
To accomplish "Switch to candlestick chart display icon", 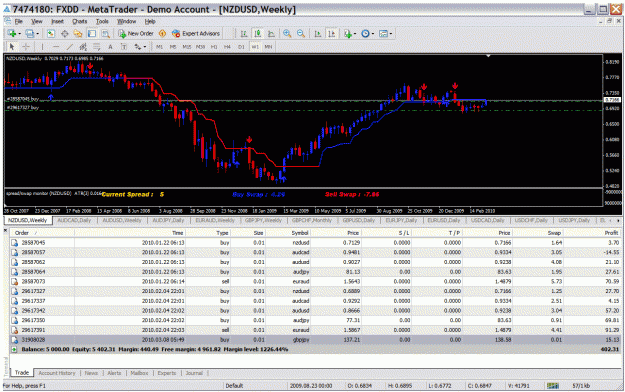I will 257,34.
